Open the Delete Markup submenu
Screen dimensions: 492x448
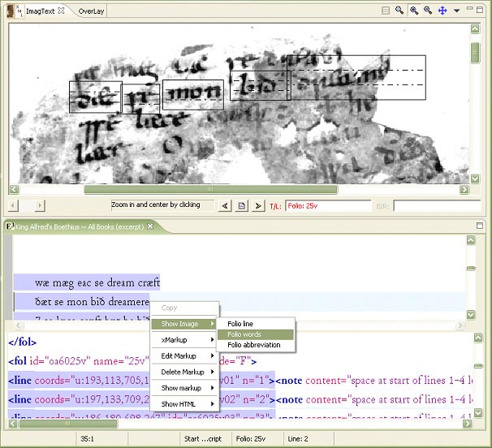[x=184, y=372]
